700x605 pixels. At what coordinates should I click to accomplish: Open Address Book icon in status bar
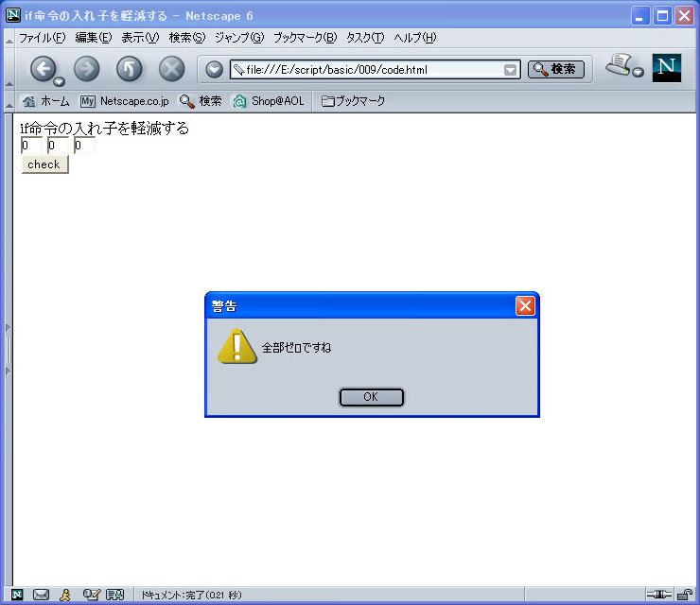click(x=114, y=595)
